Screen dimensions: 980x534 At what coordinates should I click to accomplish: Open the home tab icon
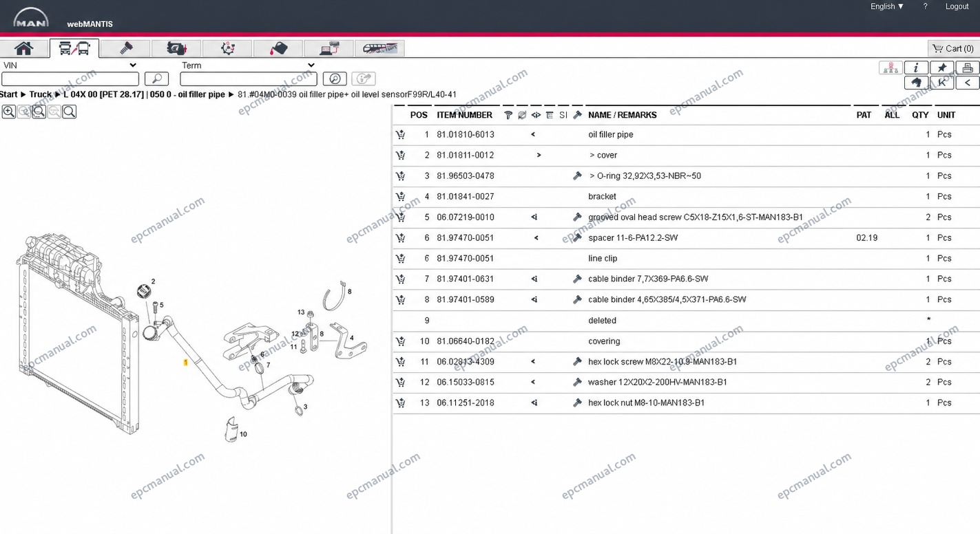[x=24, y=48]
